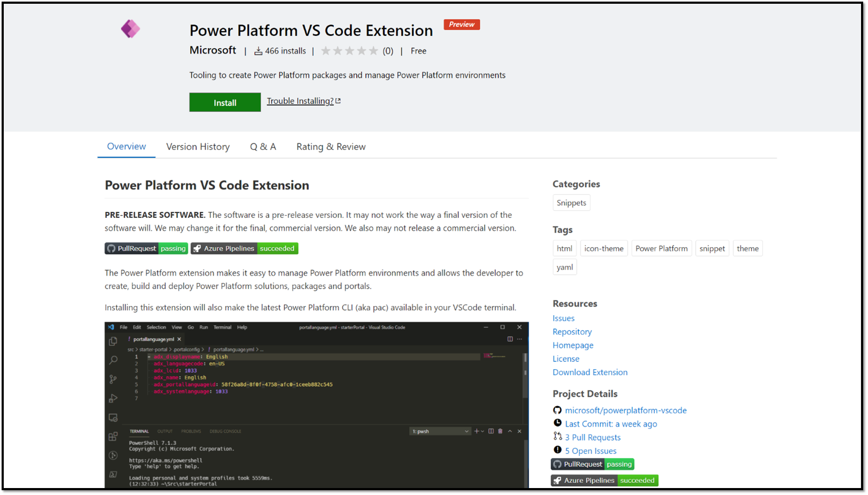Viewport: 868px width, 495px height.
Task: Click the Power Platform extension logo icon
Action: tap(130, 29)
